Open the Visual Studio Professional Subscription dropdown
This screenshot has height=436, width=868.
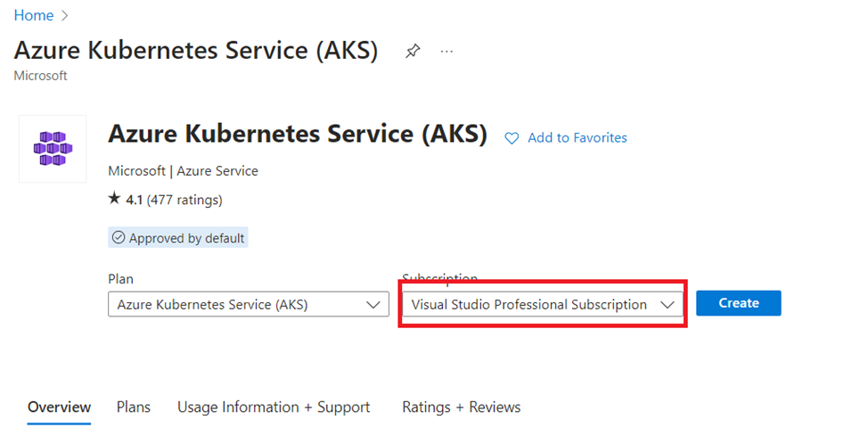543,305
